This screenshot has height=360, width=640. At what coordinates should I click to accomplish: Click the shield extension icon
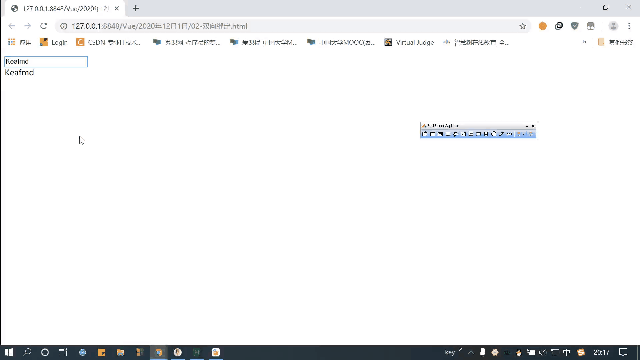point(575,26)
